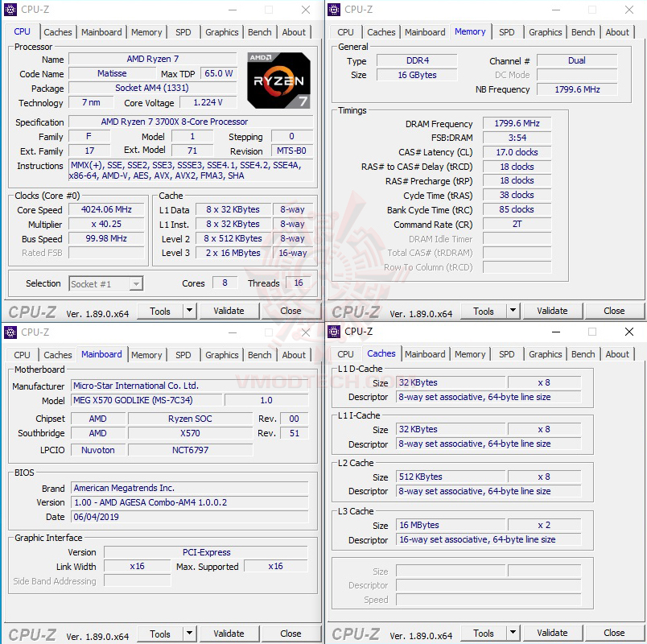Image resolution: width=647 pixels, height=644 pixels.
Task: Click the Core Speed value 4024.06 MHz
Action: [x=106, y=210]
